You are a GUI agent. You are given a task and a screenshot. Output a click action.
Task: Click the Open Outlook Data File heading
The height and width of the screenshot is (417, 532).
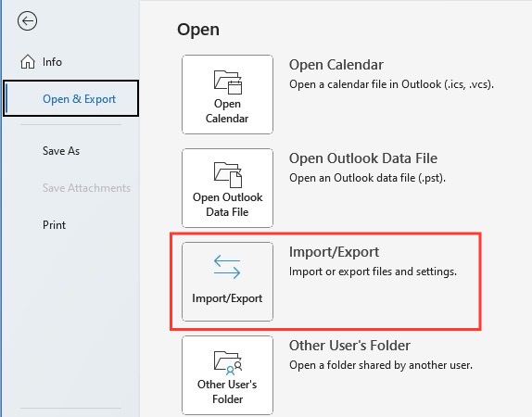tap(363, 158)
